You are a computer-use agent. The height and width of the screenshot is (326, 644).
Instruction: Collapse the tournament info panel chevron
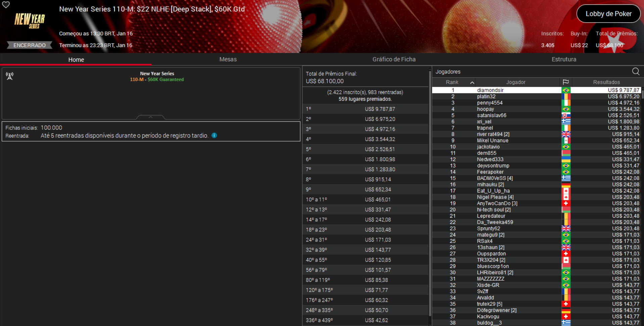click(150, 117)
